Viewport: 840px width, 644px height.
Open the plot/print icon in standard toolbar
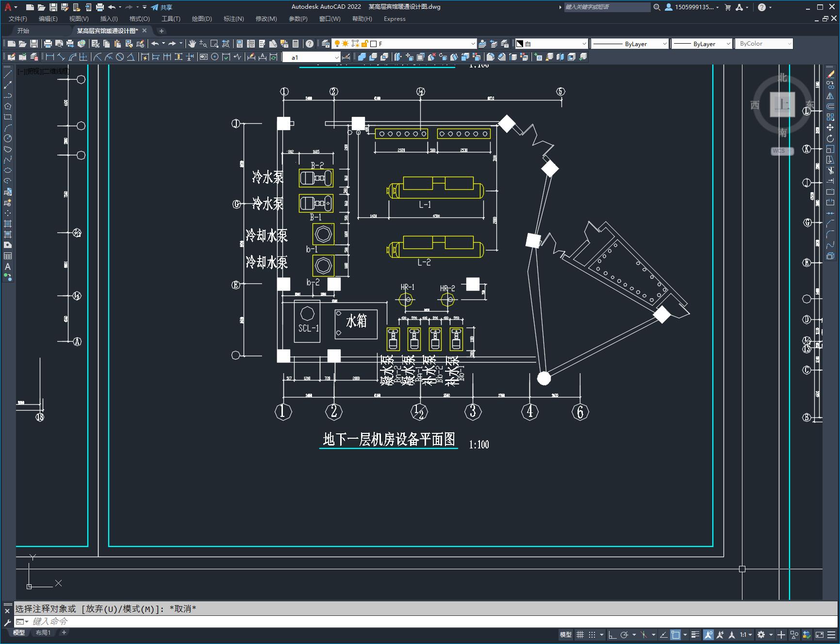pos(48,44)
